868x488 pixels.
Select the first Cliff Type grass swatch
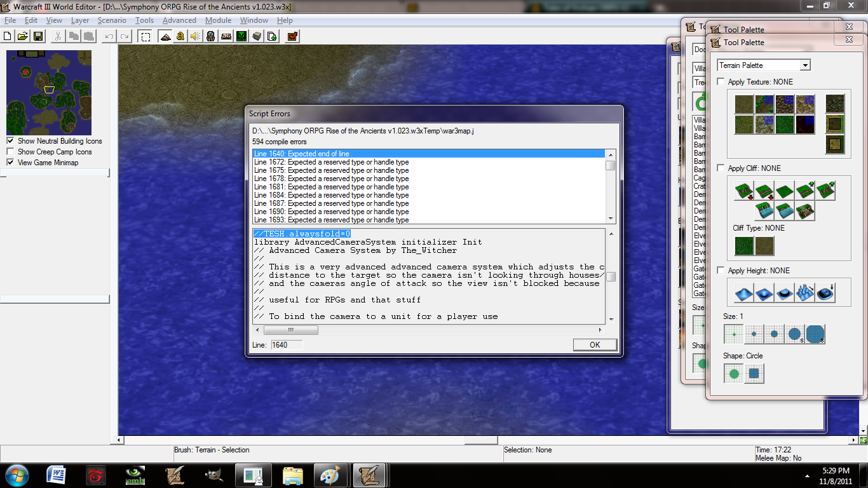(743, 246)
